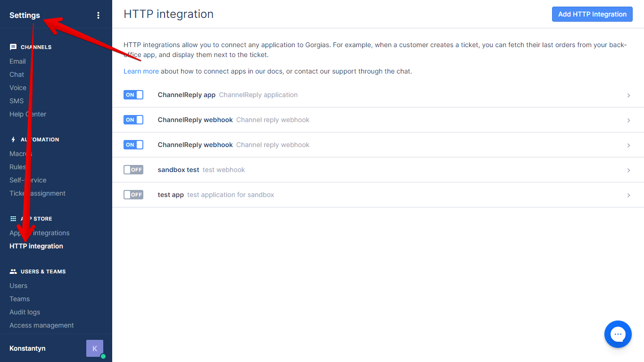The width and height of the screenshot is (644, 362).
Task: Click the Konstantyn avatar with green status
Action: [x=94, y=348]
